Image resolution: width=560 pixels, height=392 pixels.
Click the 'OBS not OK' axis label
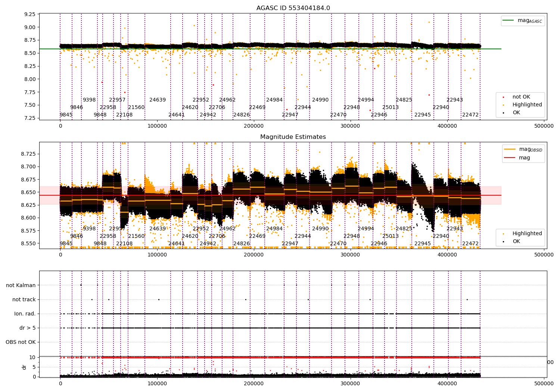(21, 342)
